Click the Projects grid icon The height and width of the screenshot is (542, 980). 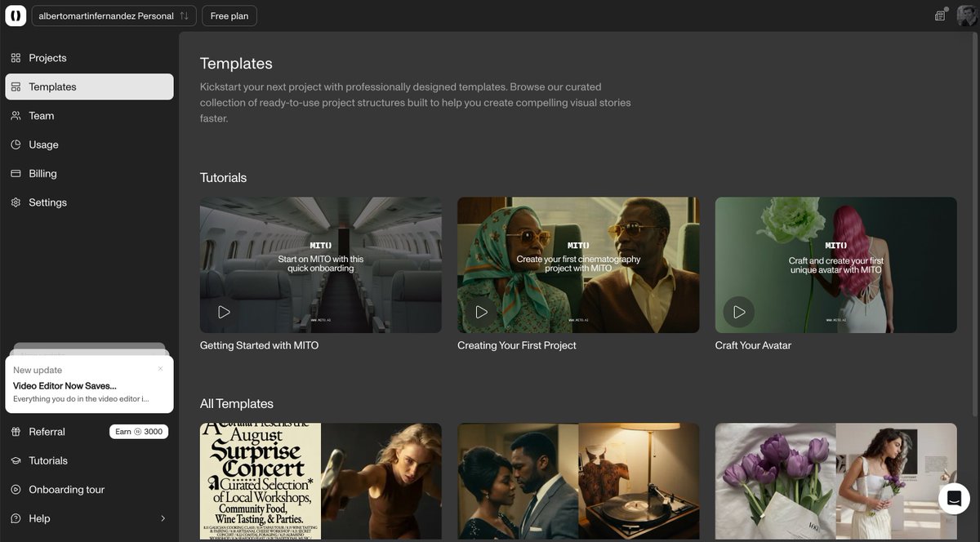(x=16, y=58)
